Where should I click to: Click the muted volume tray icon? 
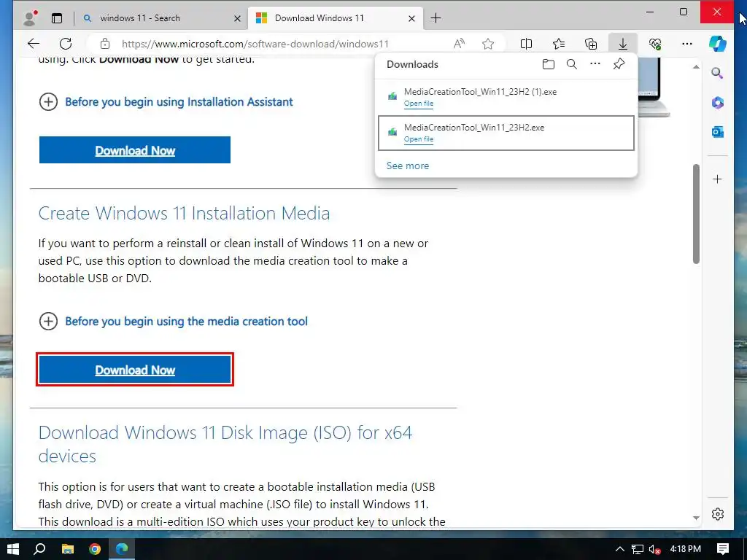[x=654, y=550]
